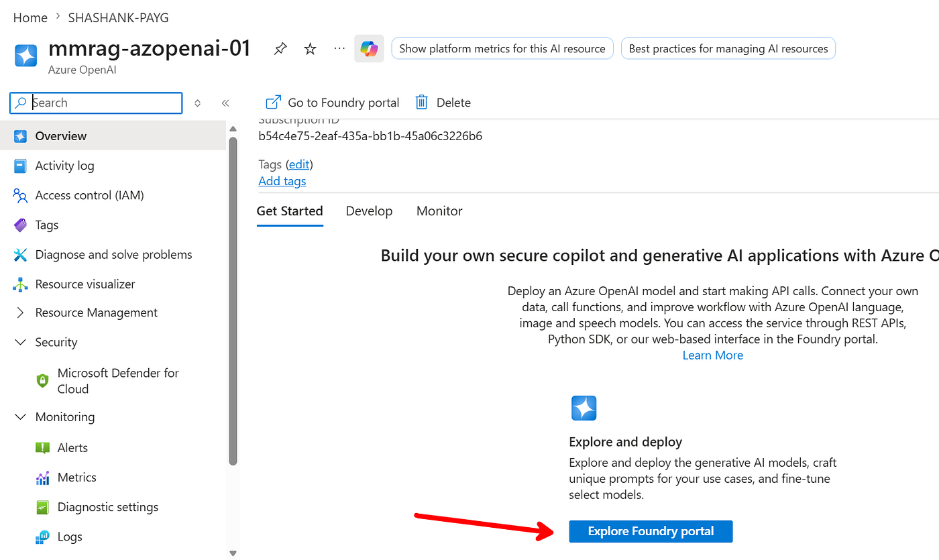The height and width of the screenshot is (560, 939).
Task: Click sidebar scroll up arrow
Action: 233,129
